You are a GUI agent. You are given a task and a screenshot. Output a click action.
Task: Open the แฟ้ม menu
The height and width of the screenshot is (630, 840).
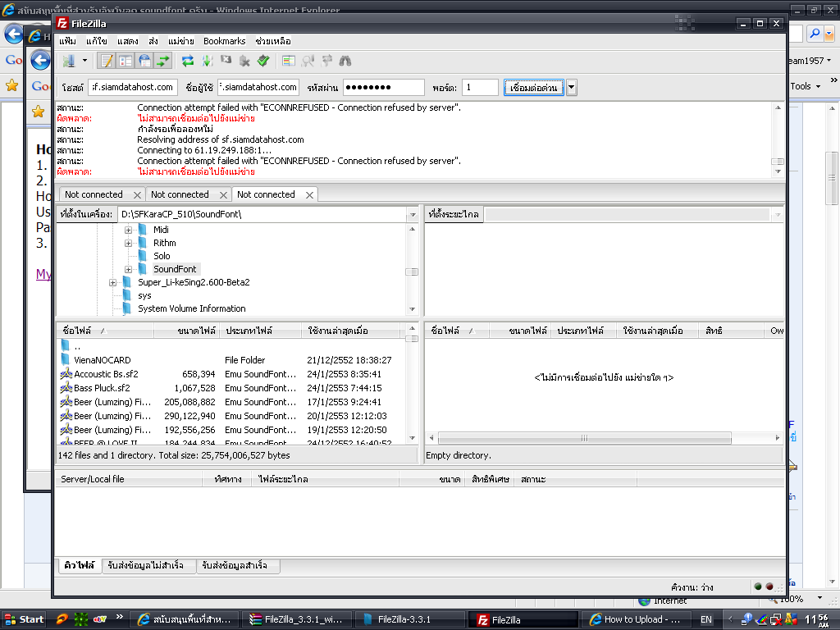[67, 41]
